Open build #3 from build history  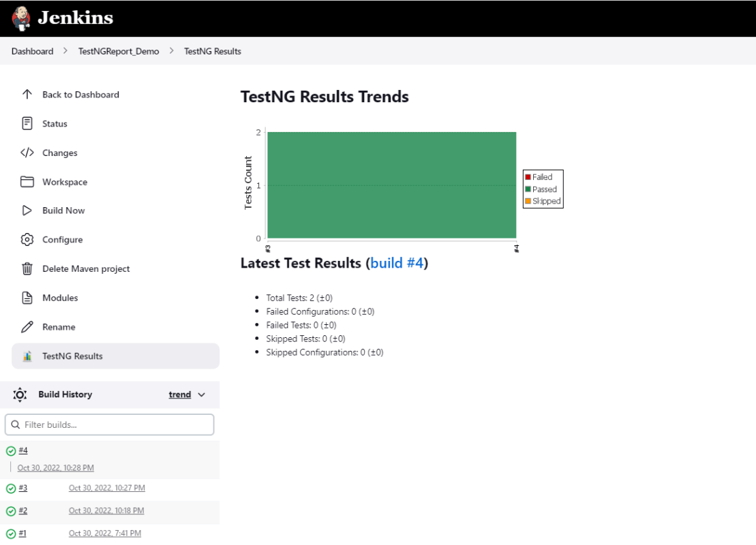[x=23, y=488]
